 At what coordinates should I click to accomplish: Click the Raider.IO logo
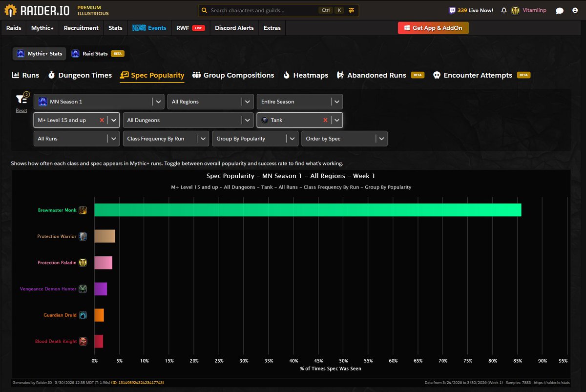[x=38, y=10]
